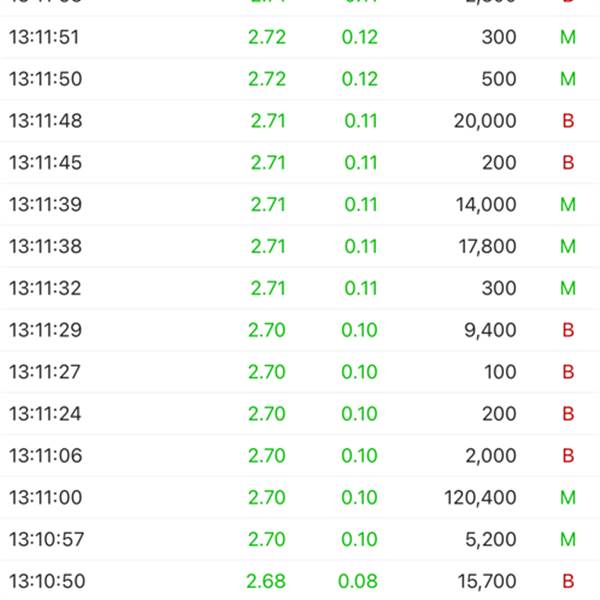Click the 13:10:57 trade time
Viewport: 600px width, 600px height.
(45, 540)
